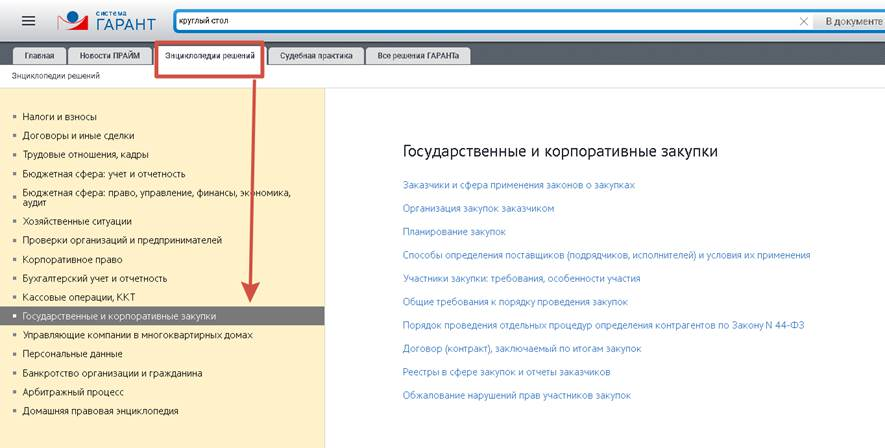Click the search box containing 'круглый стол'

point(480,21)
